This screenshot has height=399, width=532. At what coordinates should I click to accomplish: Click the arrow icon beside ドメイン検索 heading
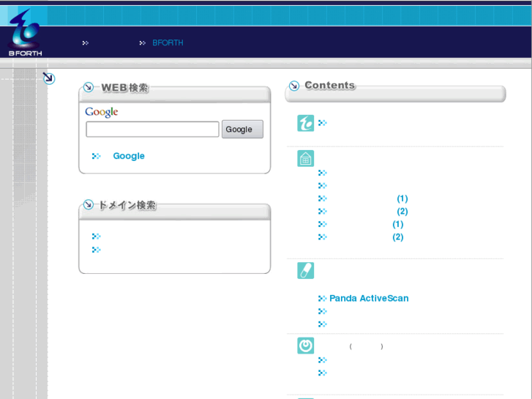pos(89,204)
